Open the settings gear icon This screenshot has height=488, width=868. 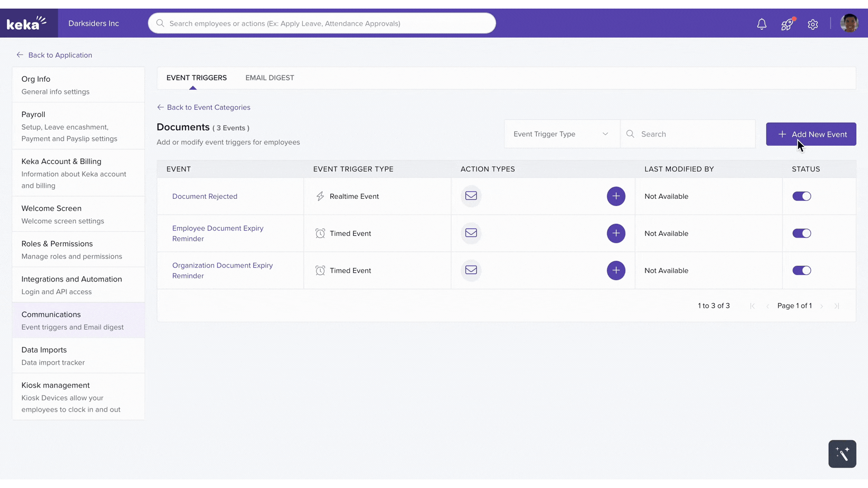click(813, 24)
